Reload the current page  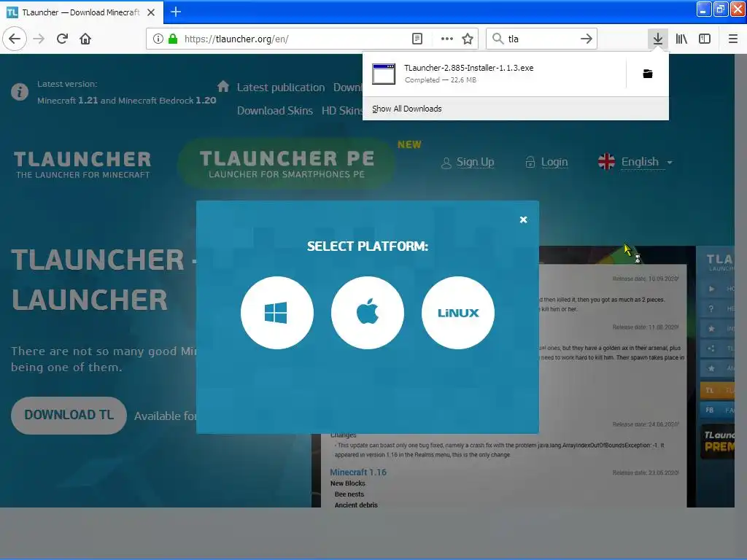coord(63,39)
